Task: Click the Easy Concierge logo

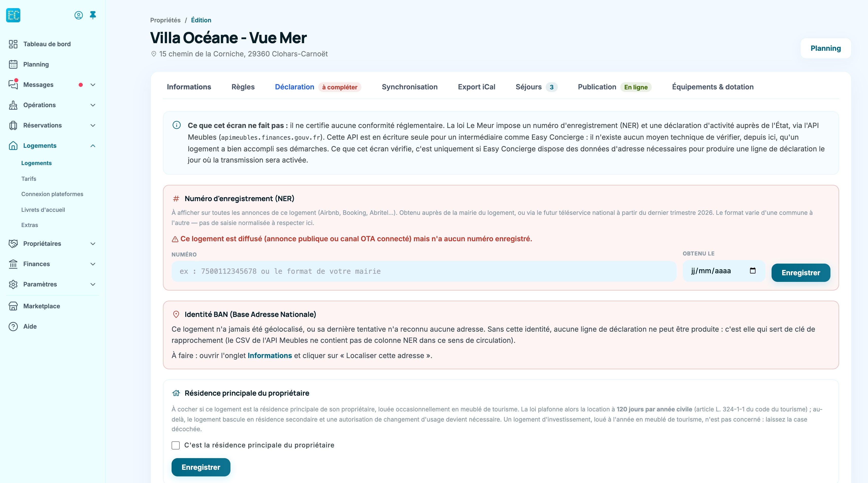Action: 13,15
